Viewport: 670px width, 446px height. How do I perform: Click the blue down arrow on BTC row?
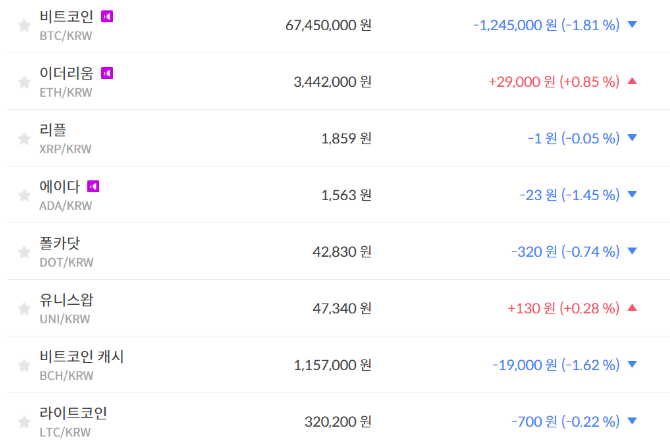(x=631, y=24)
